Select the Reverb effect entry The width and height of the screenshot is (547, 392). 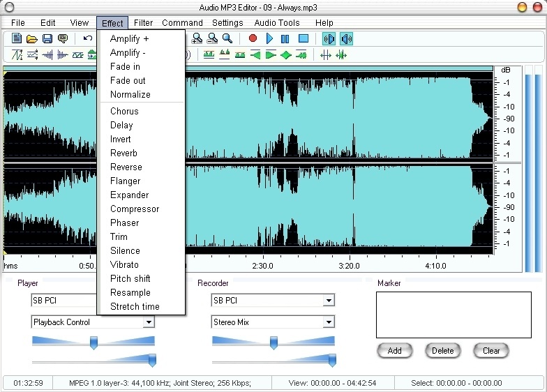142,153
